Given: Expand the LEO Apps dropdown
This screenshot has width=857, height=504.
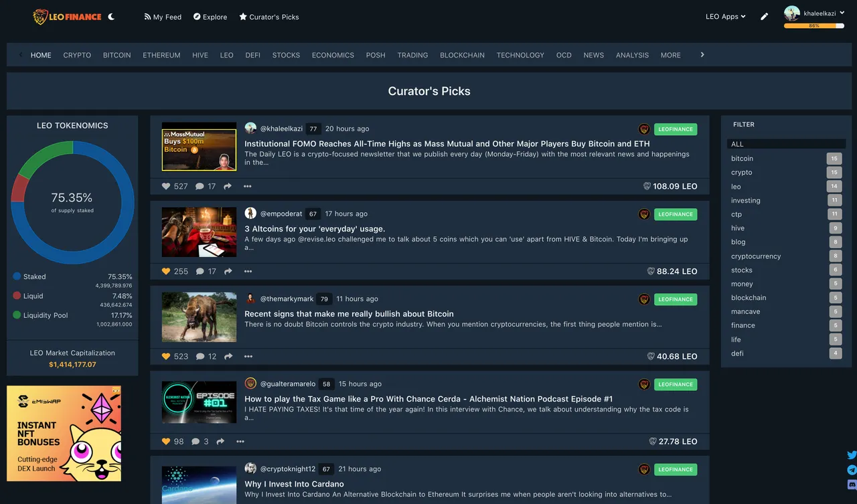Looking at the screenshot, I should click(726, 17).
